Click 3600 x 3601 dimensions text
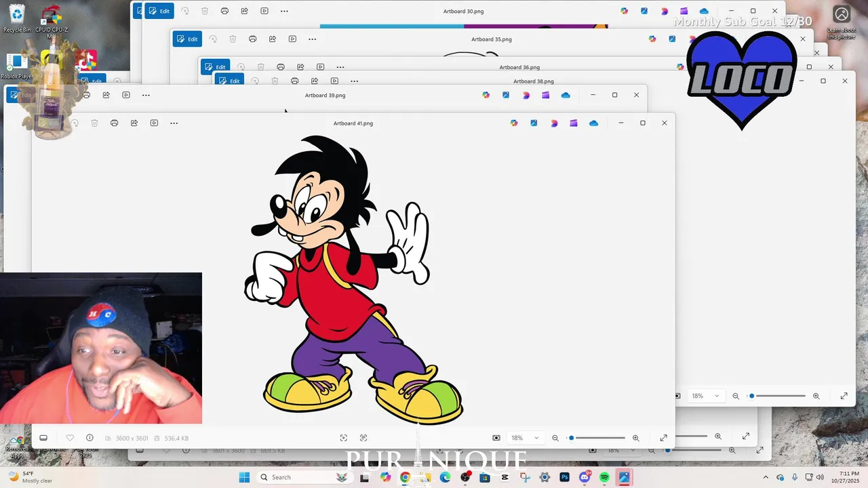The image size is (868, 488). click(x=132, y=439)
